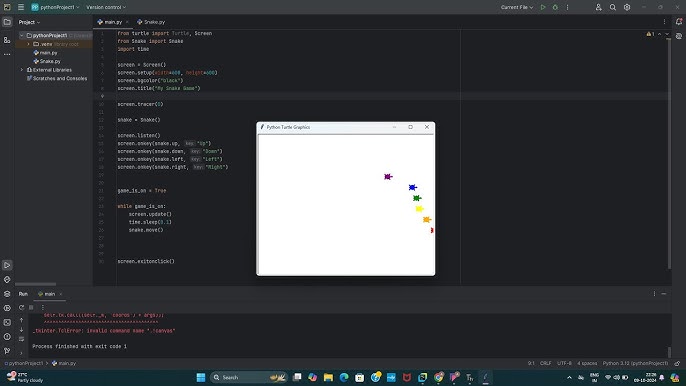This screenshot has height=386, width=686.
Task: Open Python 3.12 interpreter selector
Action: pyautogui.click(x=635, y=363)
